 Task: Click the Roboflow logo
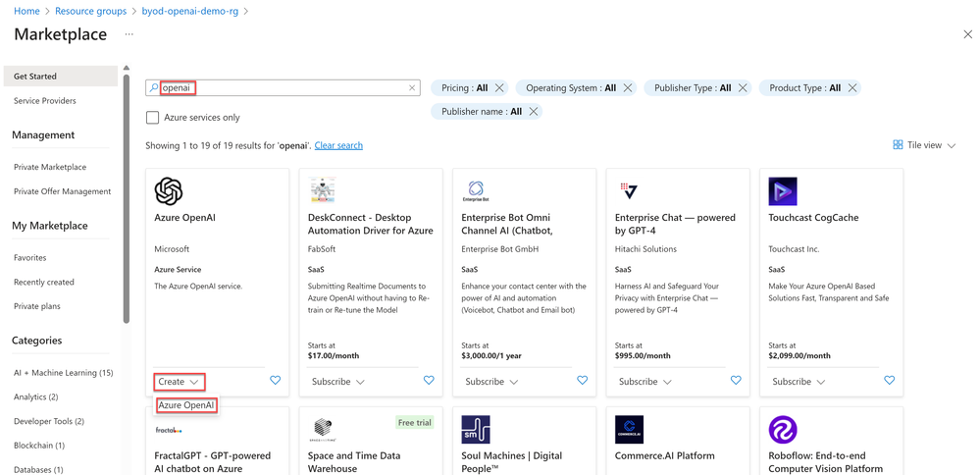tap(783, 430)
